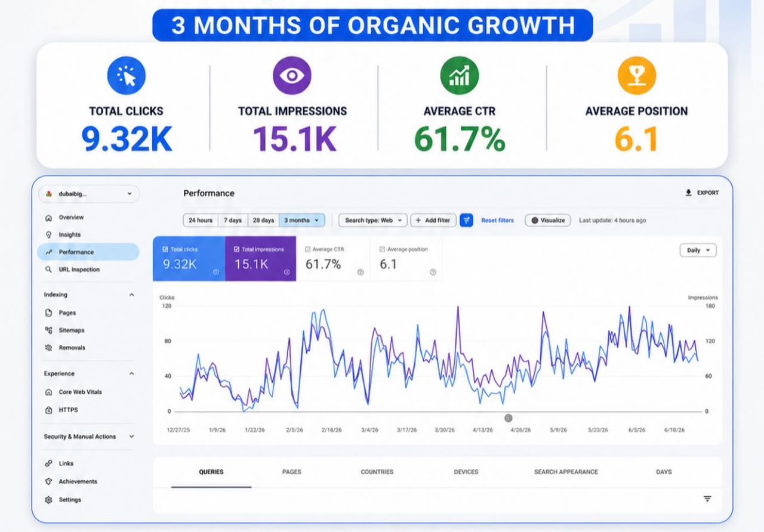Screen dimensions: 764x532
Task: Click the Removals icon in sidebar
Action: point(48,348)
